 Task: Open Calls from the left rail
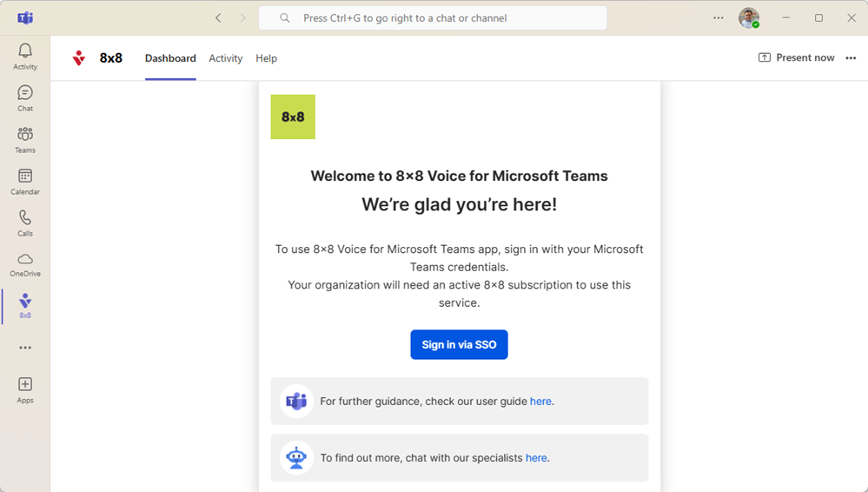click(25, 223)
